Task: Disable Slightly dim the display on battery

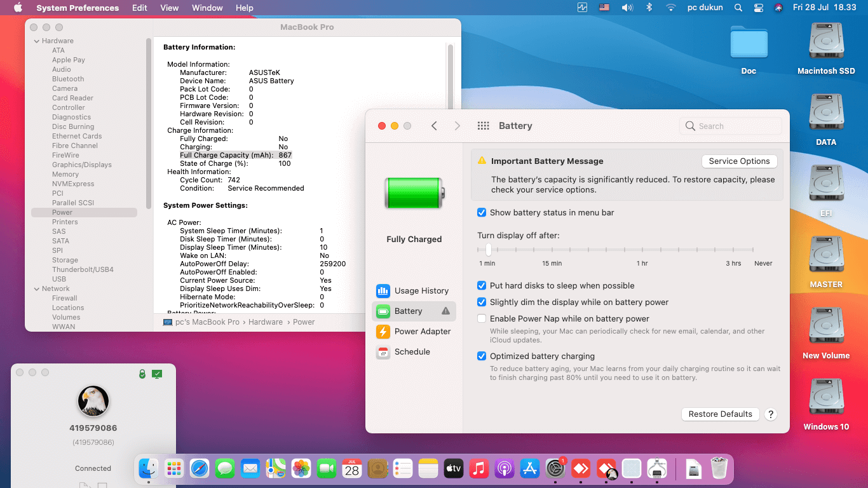Action: tap(482, 302)
